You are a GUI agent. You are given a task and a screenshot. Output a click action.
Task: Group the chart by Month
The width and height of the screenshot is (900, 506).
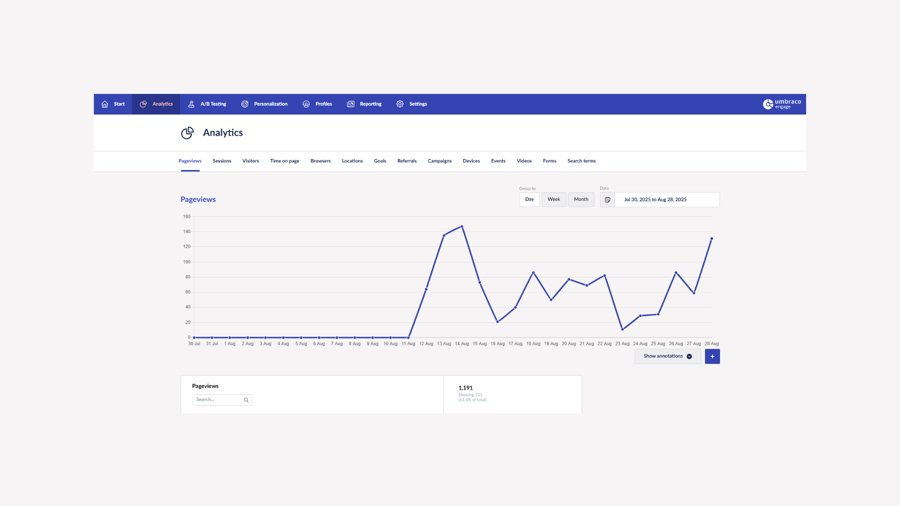pos(581,199)
